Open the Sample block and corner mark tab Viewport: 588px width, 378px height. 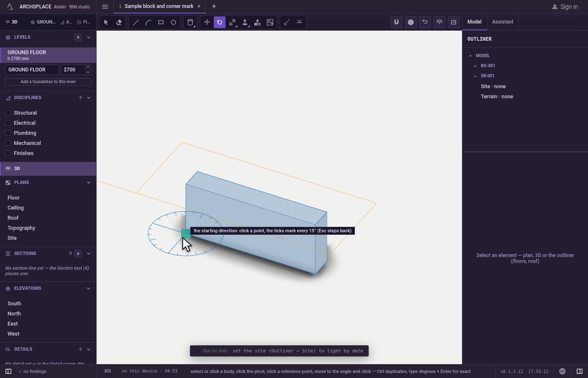pos(159,6)
